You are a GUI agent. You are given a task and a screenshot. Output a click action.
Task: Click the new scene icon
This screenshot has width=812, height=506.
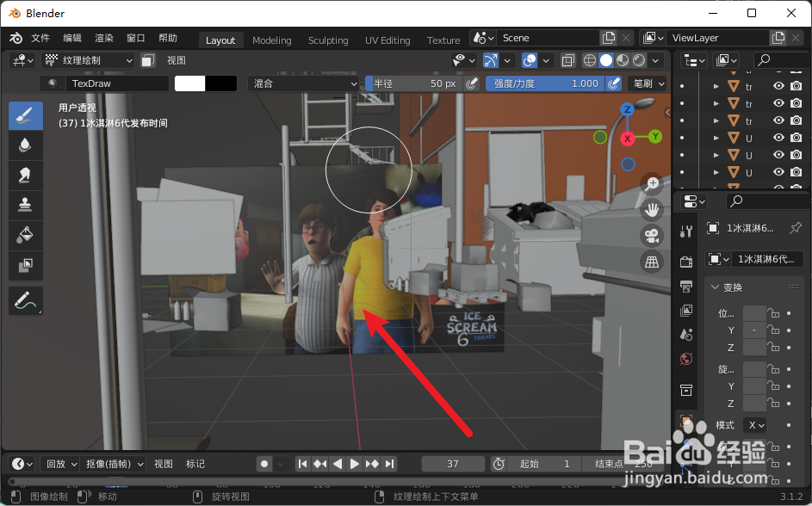[x=609, y=38]
